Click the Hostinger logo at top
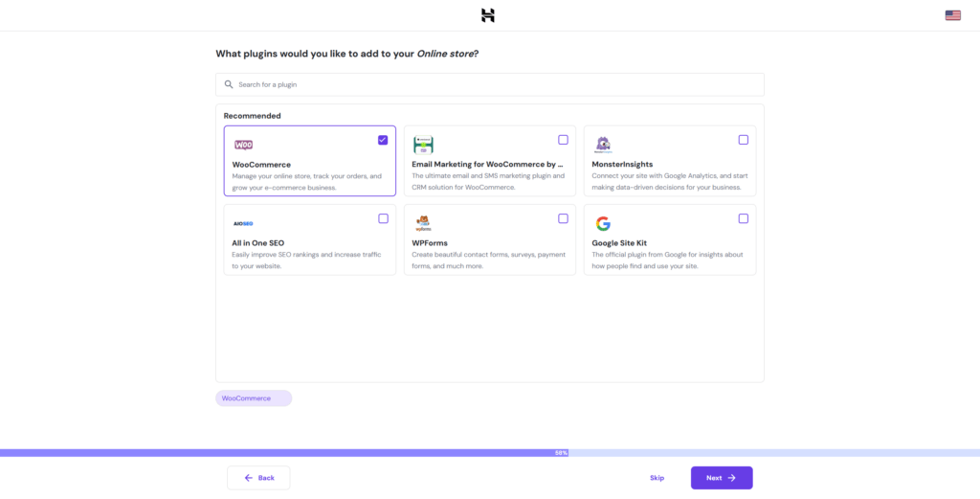Image resolution: width=980 pixels, height=499 pixels. pos(488,15)
